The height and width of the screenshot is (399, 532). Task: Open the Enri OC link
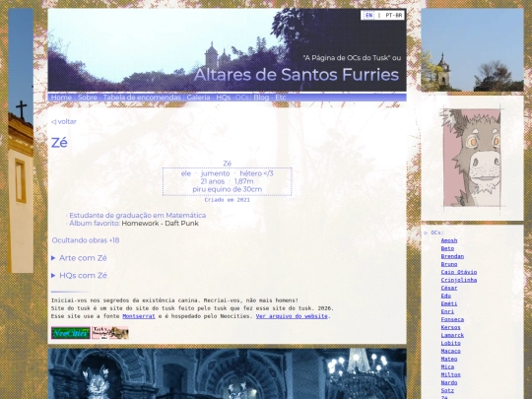(447, 311)
